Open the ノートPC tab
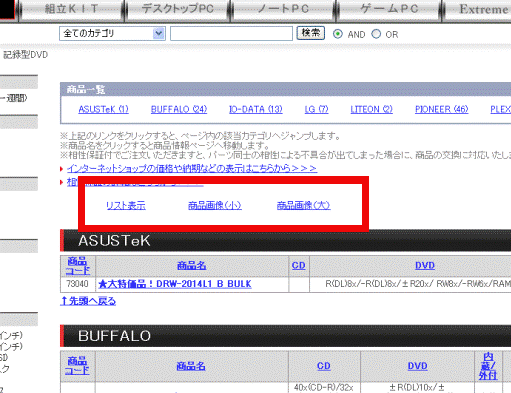 pyautogui.click(x=284, y=9)
